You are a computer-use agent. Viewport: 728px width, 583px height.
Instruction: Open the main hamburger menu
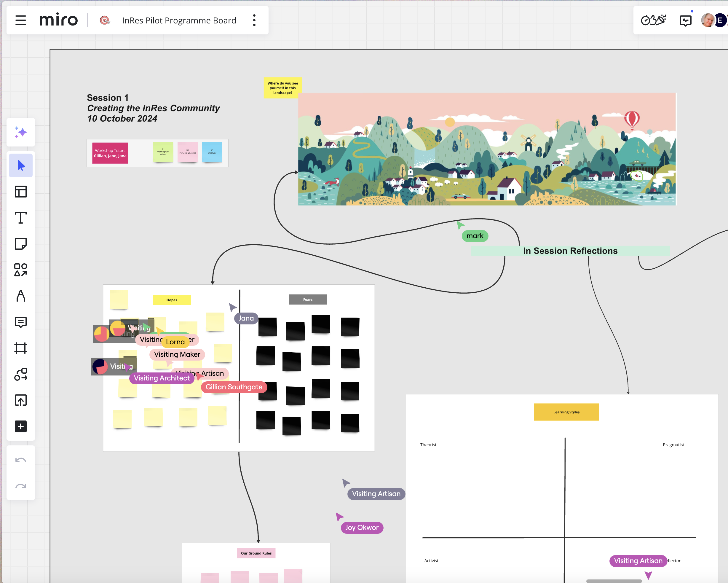tap(20, 20)
